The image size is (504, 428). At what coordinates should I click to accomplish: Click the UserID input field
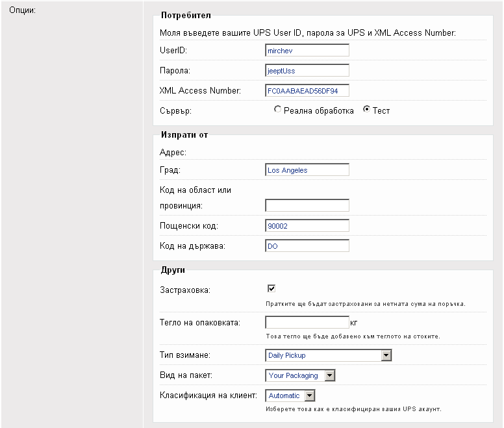[307, 51]
